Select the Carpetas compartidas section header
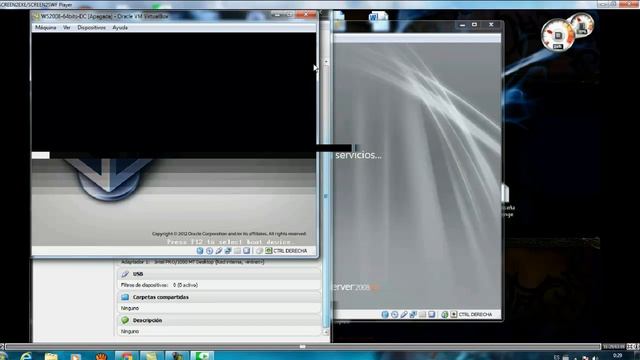This screenshot has width=640, height=360. point(219,297)
